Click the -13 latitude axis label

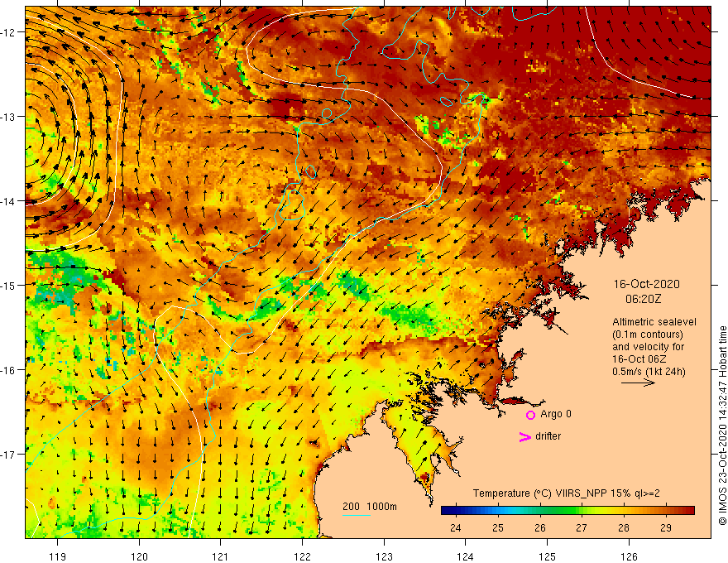point(7,117)
